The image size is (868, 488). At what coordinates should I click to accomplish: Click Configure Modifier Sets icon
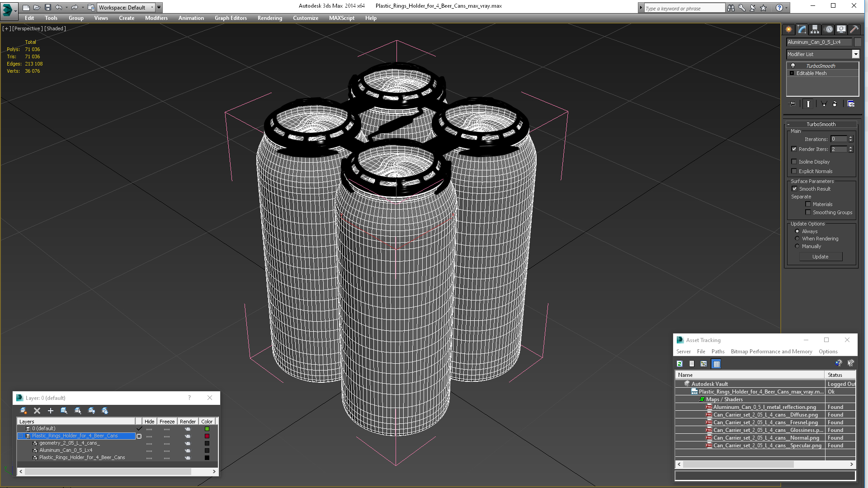[851, 104]
